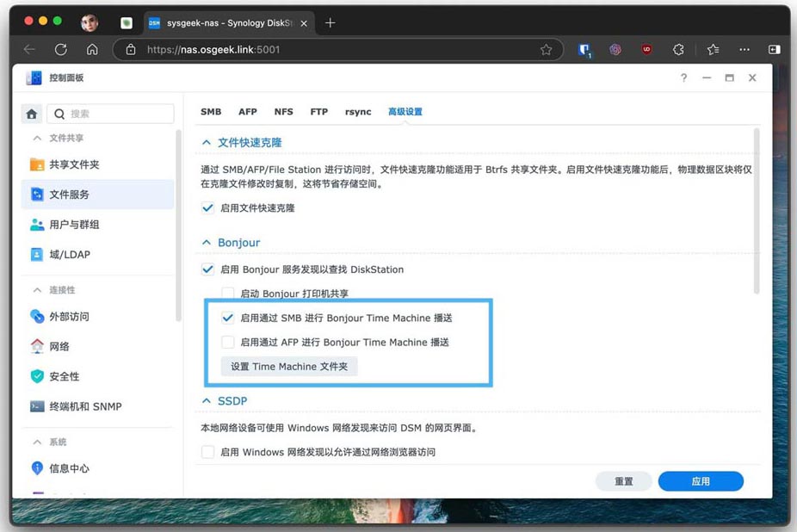Collapse 文件共享 sidebar group

[x=37, y=139]
